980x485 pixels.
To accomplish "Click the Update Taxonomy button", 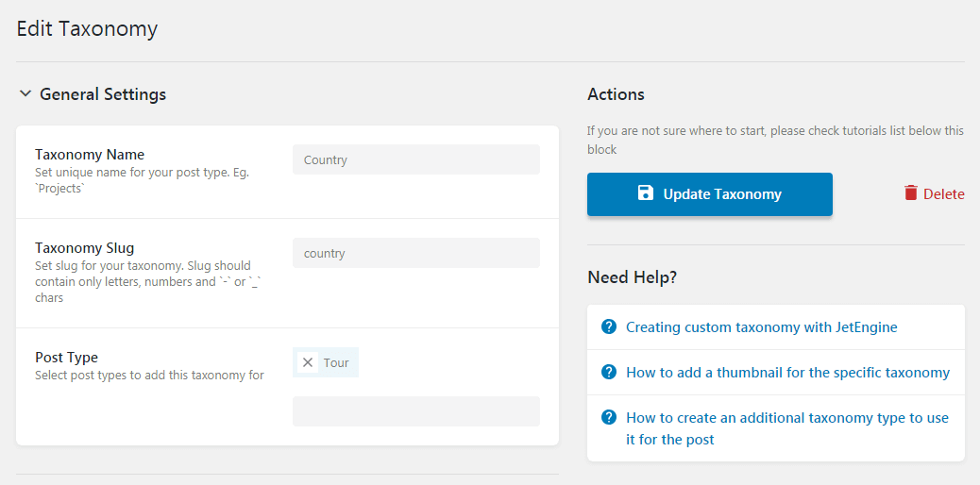I will pyautogui.click(x=709, y=194).
